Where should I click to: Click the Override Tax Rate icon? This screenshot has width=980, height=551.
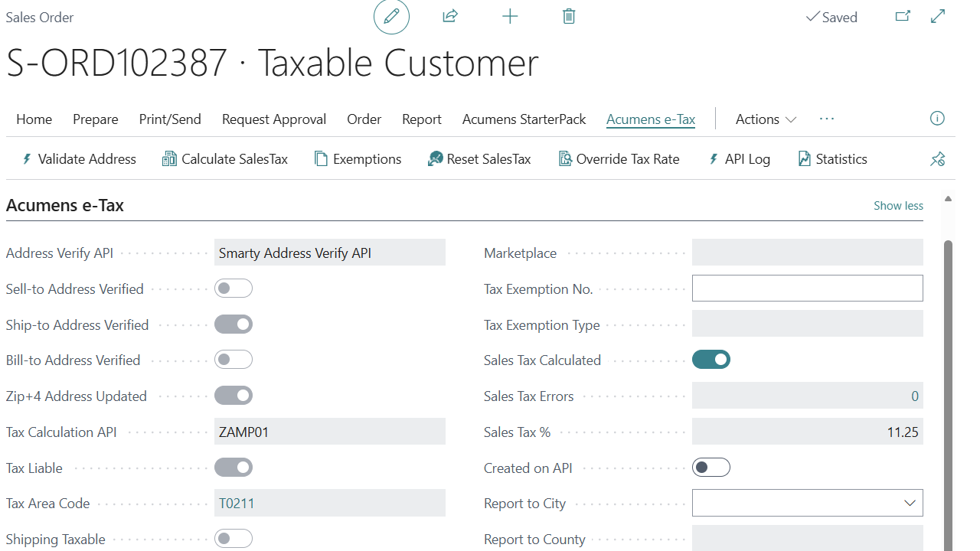pos(565,159)
